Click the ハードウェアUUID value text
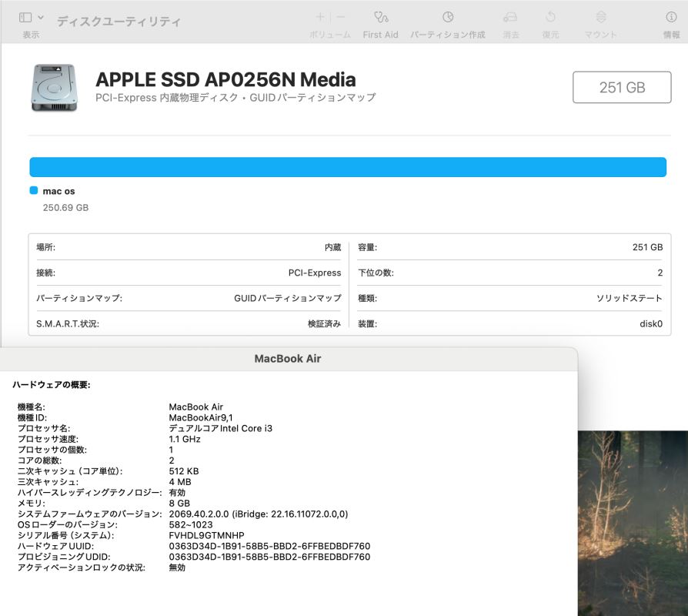Viewport: 688px width, 616px height. point(269,546)
